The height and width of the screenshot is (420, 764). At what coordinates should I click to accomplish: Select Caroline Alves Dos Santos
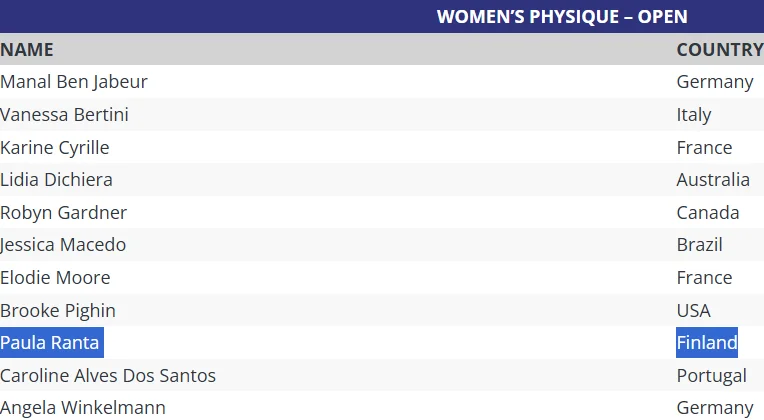point(108,376)
